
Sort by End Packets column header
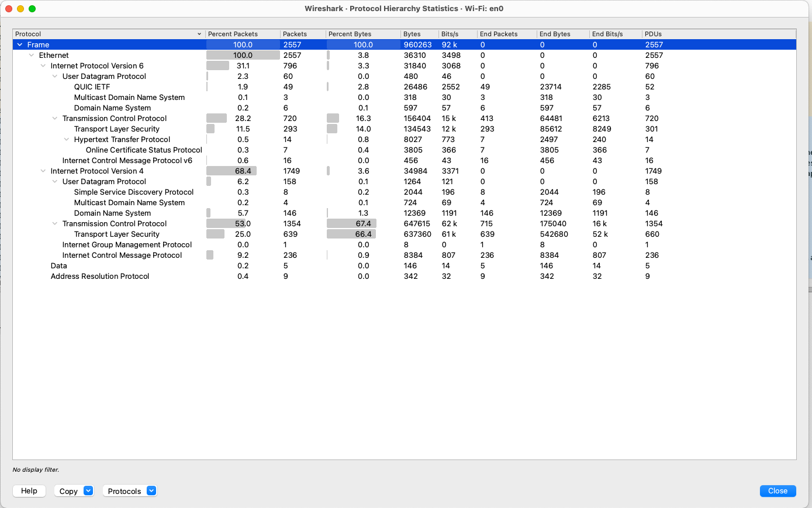click(x=507, y=34)
